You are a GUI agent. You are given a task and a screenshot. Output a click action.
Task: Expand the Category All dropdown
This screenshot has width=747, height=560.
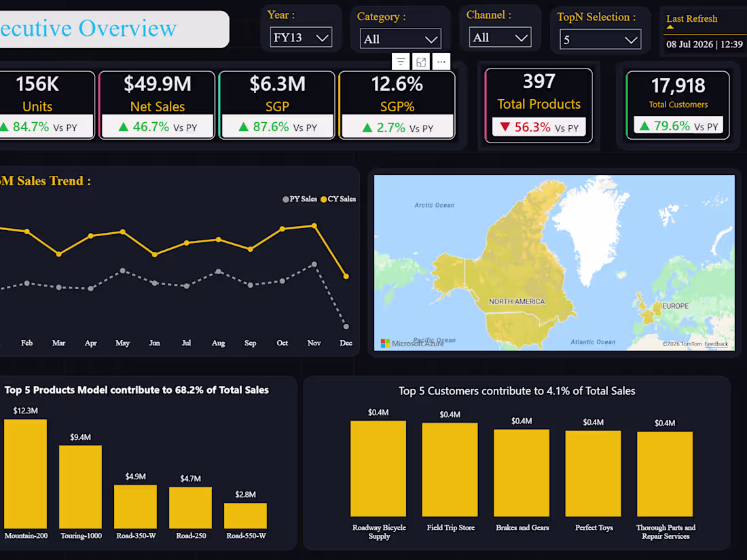point(401,39)
